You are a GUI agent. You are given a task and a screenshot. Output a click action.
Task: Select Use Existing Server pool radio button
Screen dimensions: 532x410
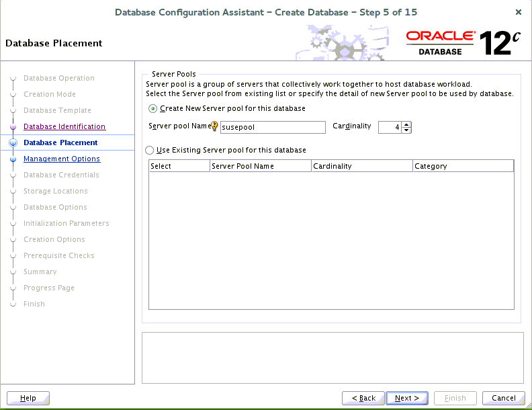point(150,151)
